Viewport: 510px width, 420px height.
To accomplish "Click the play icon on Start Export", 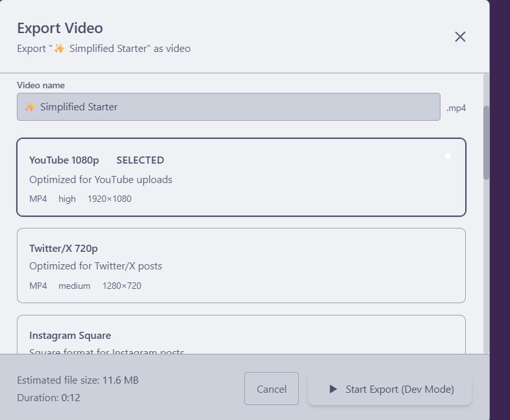I will pos(333,389).
